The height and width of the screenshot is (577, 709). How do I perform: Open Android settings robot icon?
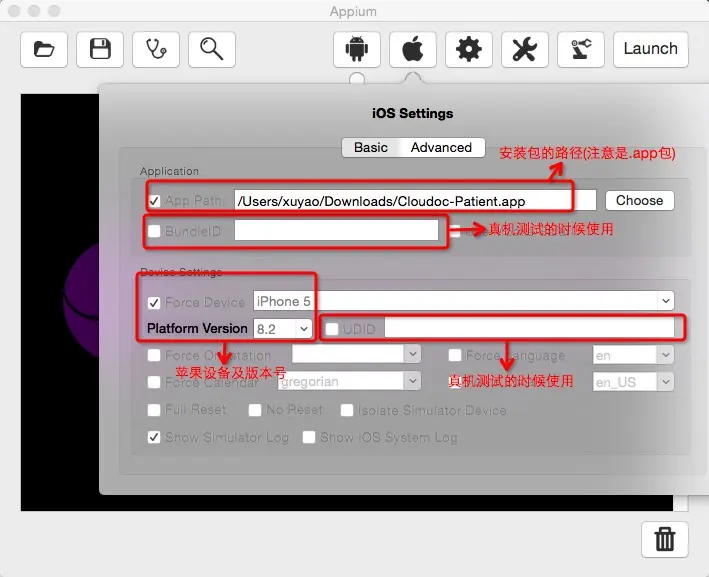coord(357,49)
